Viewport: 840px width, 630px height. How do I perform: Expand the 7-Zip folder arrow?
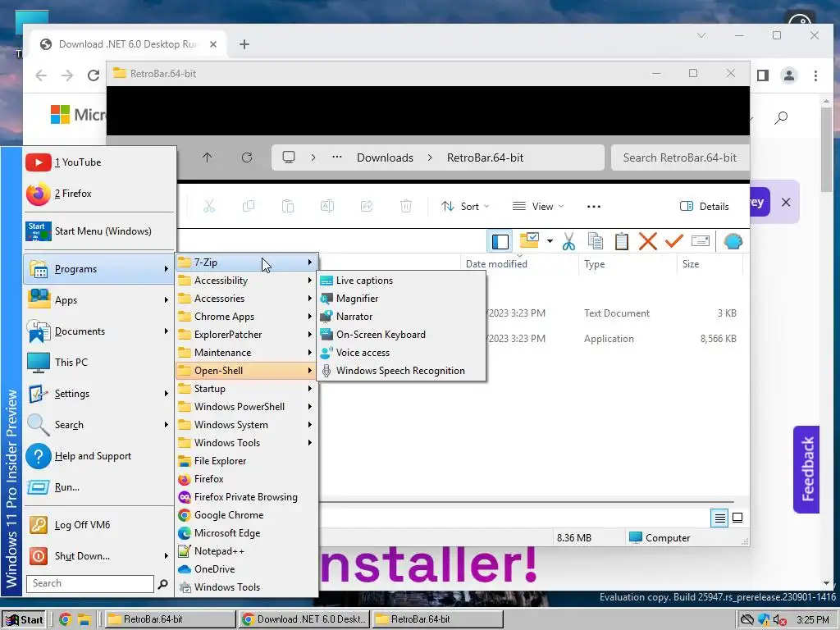(x=309, y=262)
